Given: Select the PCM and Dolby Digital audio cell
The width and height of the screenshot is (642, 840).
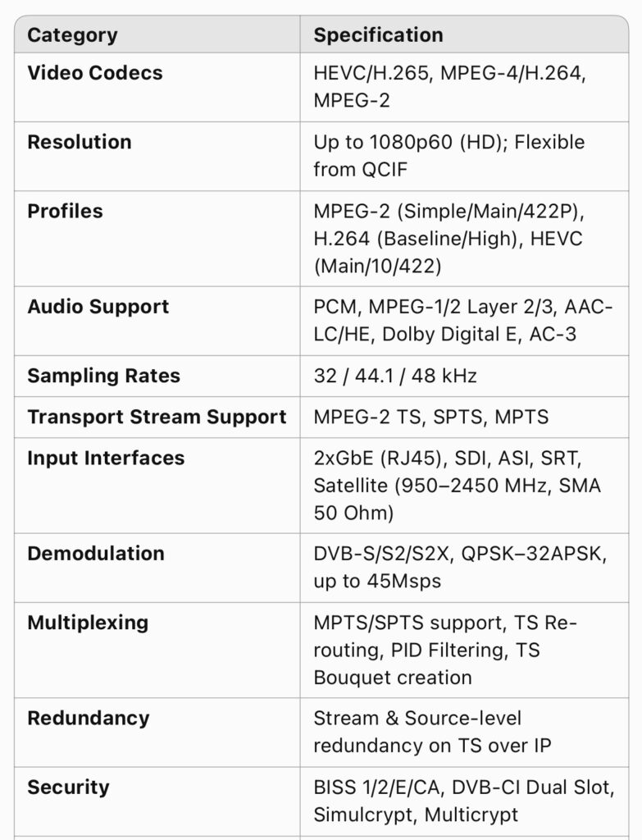Looking at the screenshot, I should (x=462, y=321).
